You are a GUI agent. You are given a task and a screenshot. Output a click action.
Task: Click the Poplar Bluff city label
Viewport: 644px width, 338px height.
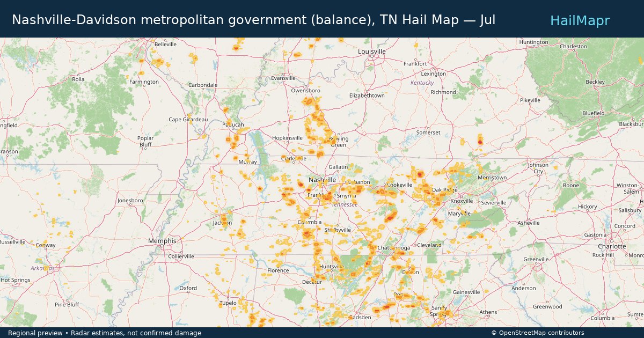point(145,141)
